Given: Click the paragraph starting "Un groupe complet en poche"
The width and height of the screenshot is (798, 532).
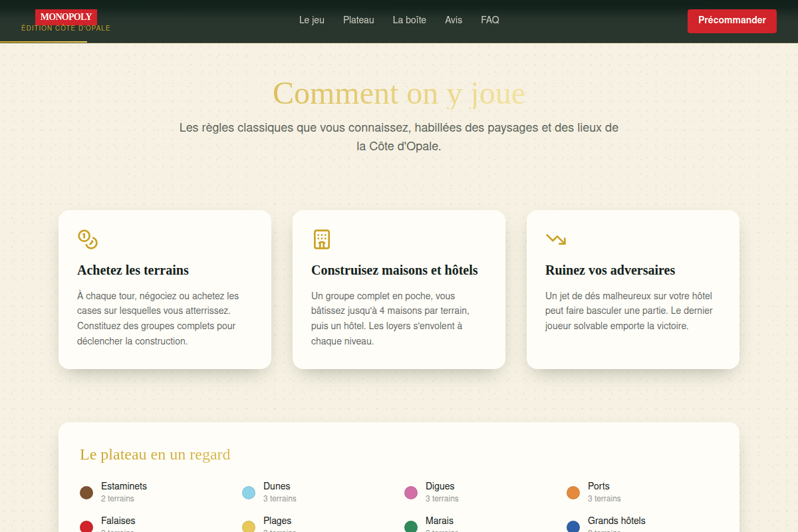Looking at the screenshot, I should pos(390,319).
